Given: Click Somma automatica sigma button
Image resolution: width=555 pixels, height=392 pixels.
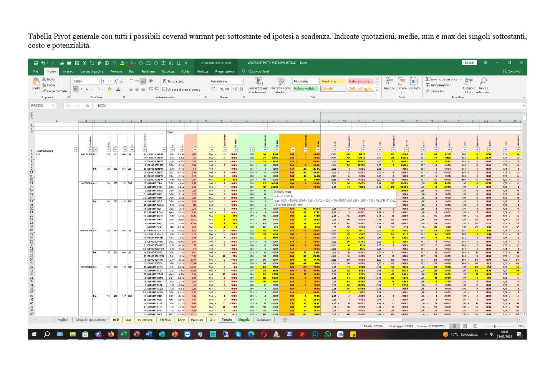Looking at the screenshot, I should tap(441, 79).
